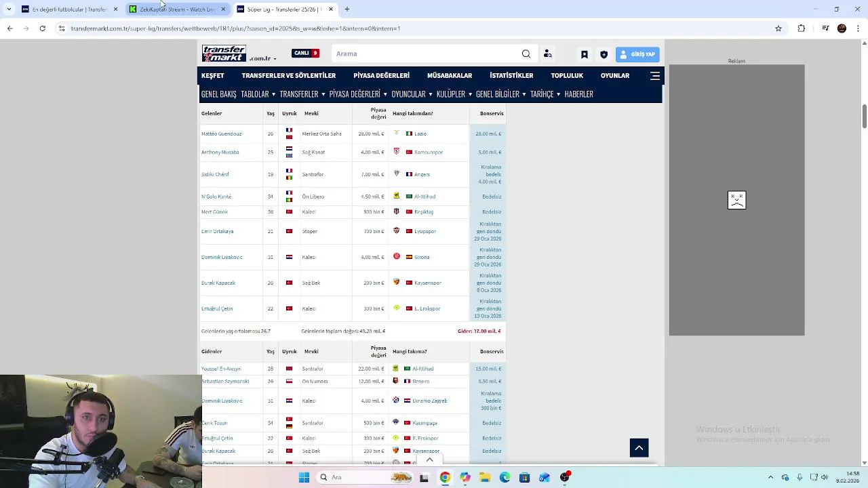Open the MÜSABAKALAR menu
Image resolution: width=868 pixels, height=488 pixels.
click(449, 76)
